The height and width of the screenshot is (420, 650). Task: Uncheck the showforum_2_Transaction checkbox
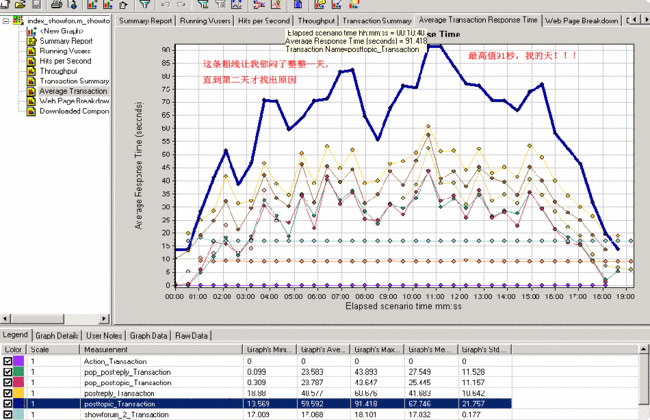point(7,414)
